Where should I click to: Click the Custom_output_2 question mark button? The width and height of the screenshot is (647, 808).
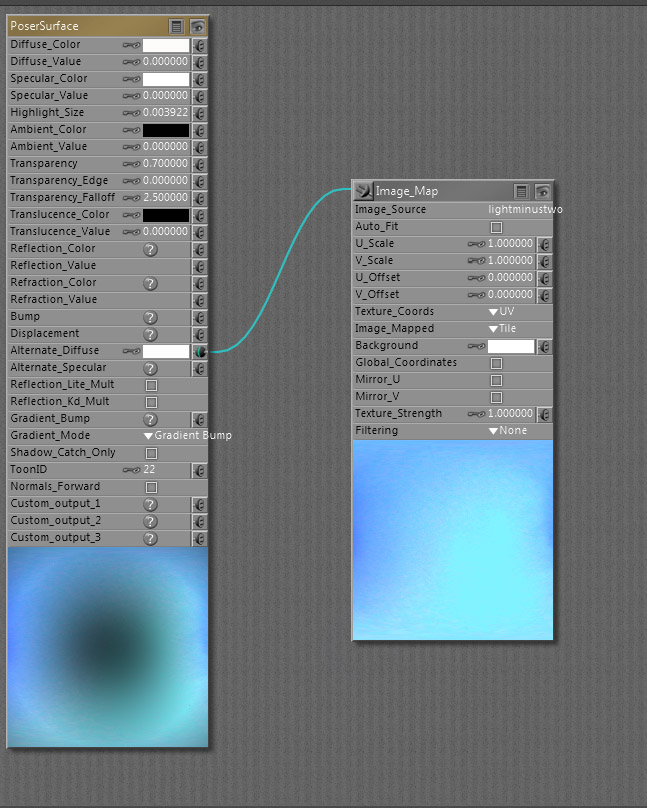tap(150, 521)
